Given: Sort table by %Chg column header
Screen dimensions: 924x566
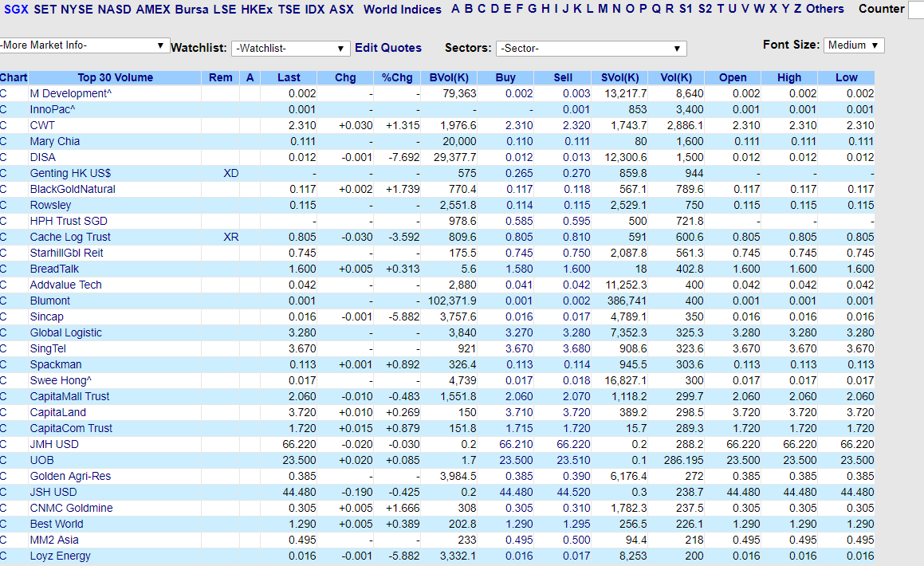Looking at the screenshot, I should pos(397,77).
